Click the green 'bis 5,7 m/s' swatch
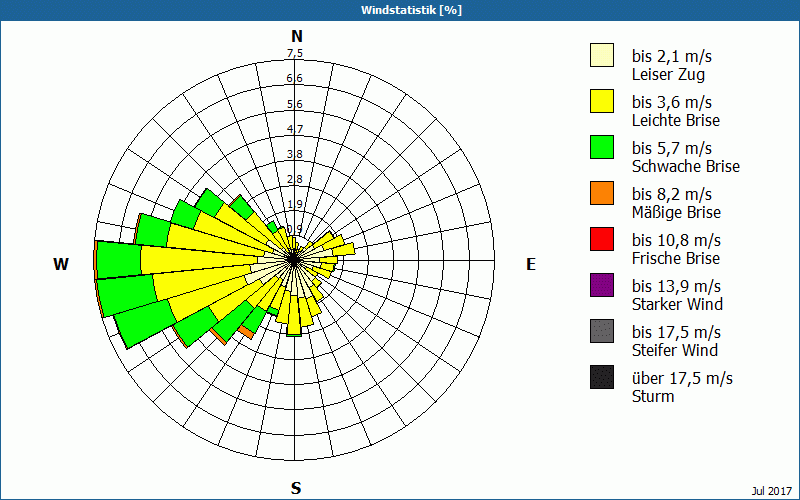Image resolution: width=800 pixels, height=500 pixels. point(602,147)
